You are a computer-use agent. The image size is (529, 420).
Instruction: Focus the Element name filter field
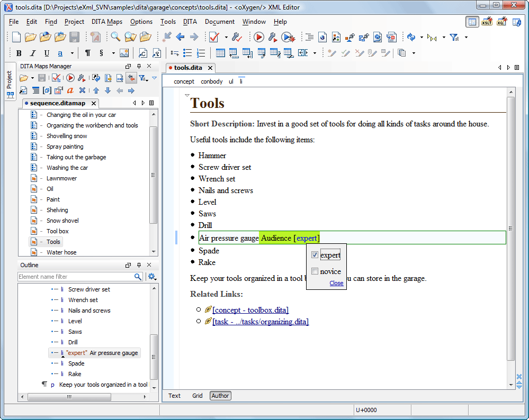coord(76,277)
